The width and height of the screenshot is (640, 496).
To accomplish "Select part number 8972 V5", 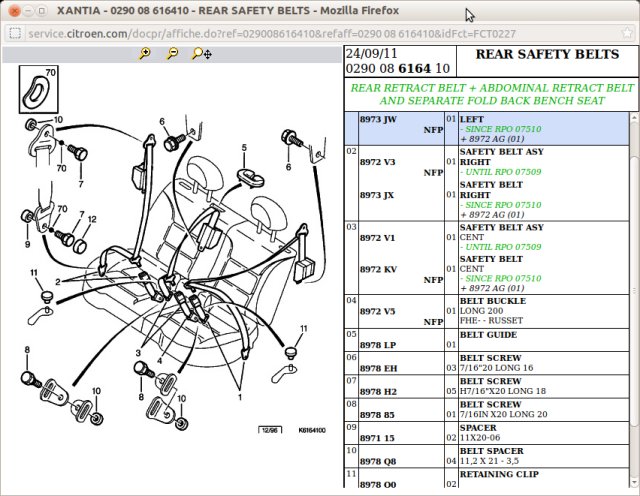I will (378, 311).
